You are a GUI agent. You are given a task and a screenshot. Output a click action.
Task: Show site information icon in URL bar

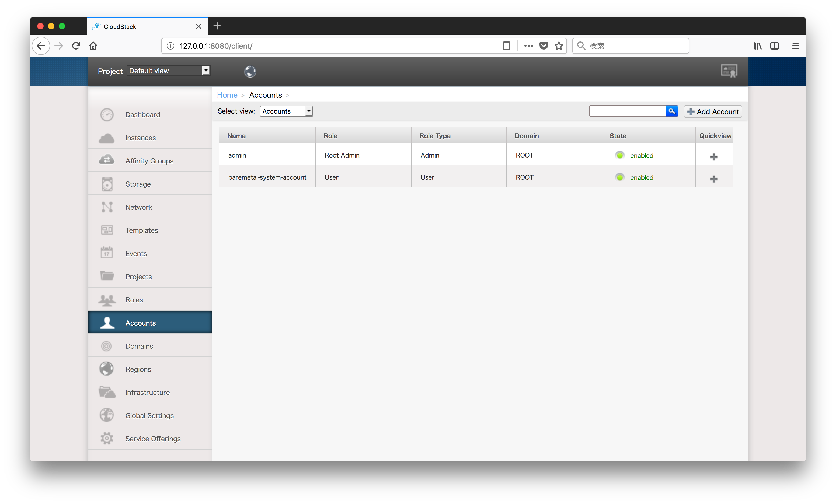pos(170,46)
